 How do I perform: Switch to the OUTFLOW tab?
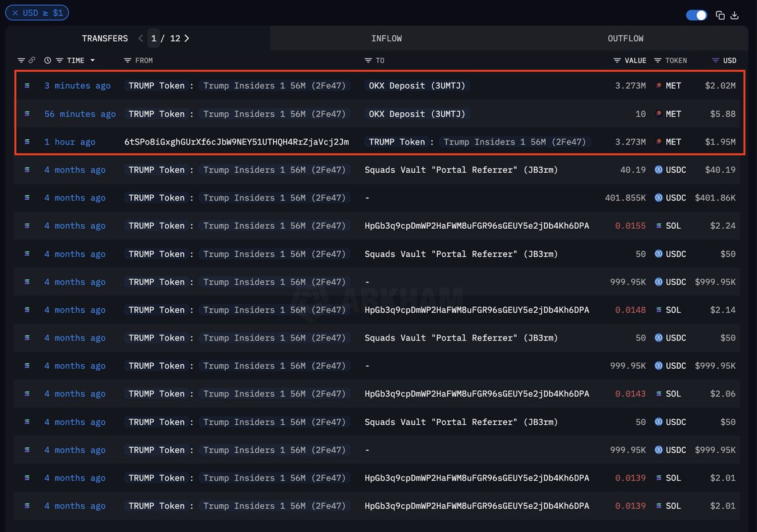(x=625, y=38)
